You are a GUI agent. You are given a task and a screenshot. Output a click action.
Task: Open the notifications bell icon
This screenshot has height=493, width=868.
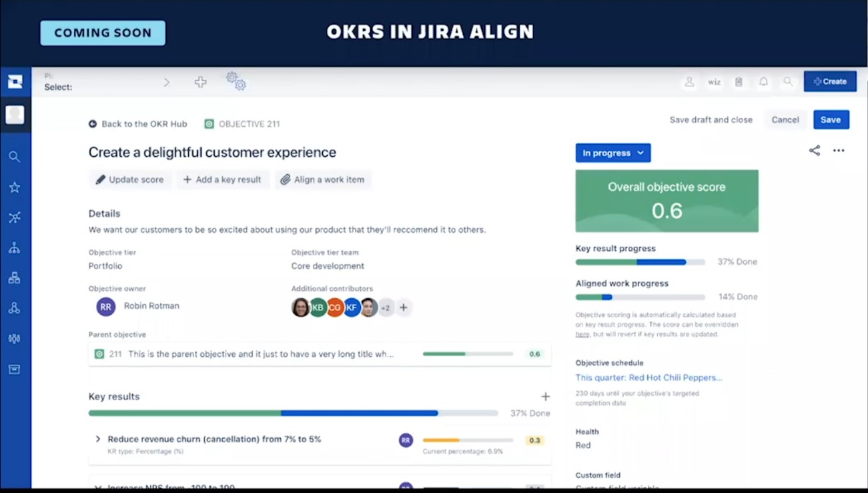point(763,81)
